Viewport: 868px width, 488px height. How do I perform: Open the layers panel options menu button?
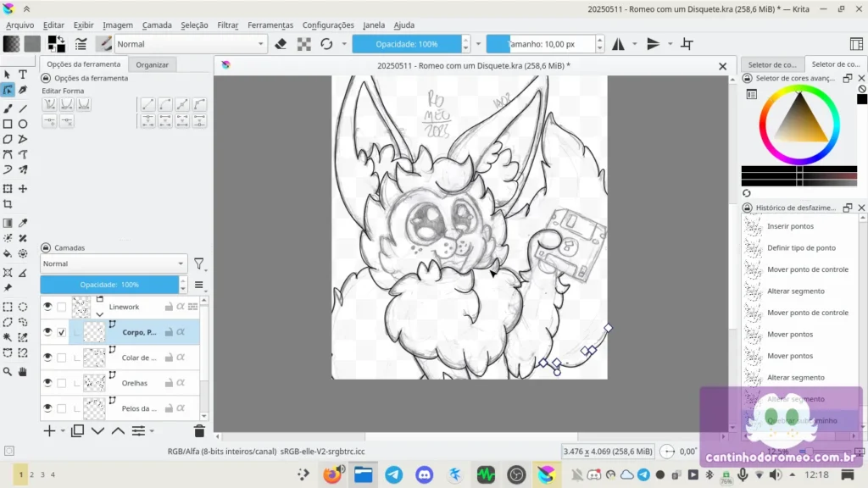pyautogui.click(x=198, y=285)
